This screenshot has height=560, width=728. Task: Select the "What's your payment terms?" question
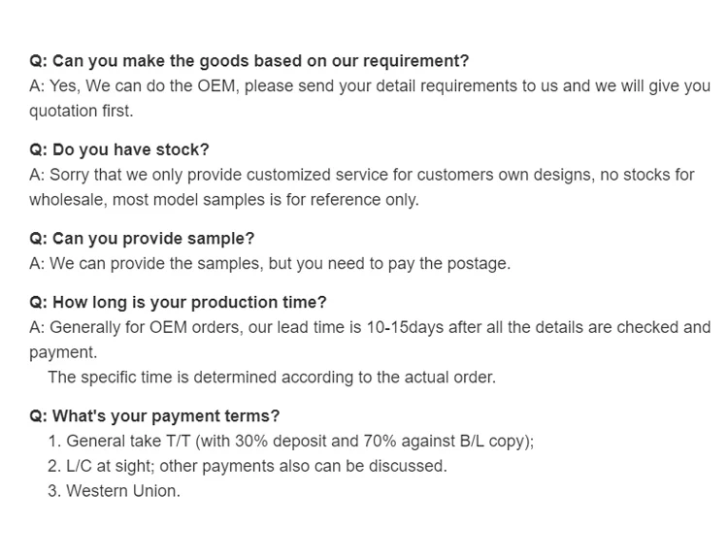(154, 415)
